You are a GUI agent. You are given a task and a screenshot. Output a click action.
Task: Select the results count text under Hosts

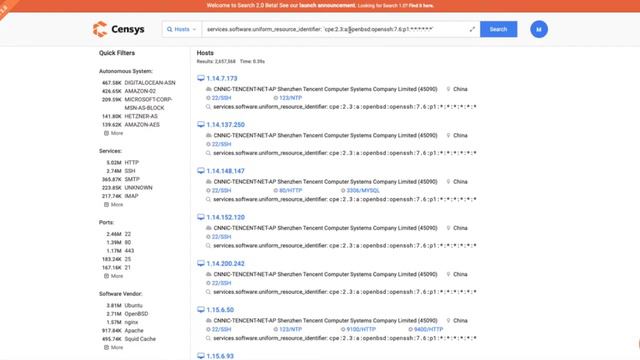216,62
